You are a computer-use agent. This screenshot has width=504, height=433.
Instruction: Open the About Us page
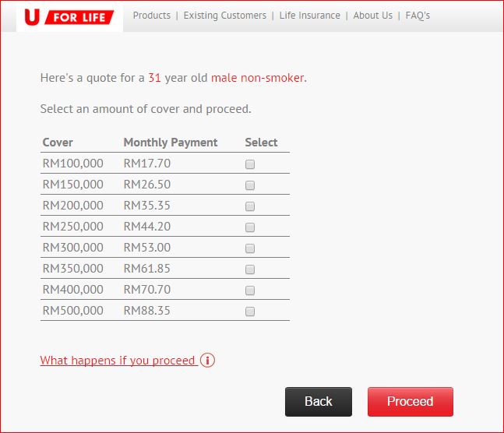pyautogui.click(x=373, y=16)
